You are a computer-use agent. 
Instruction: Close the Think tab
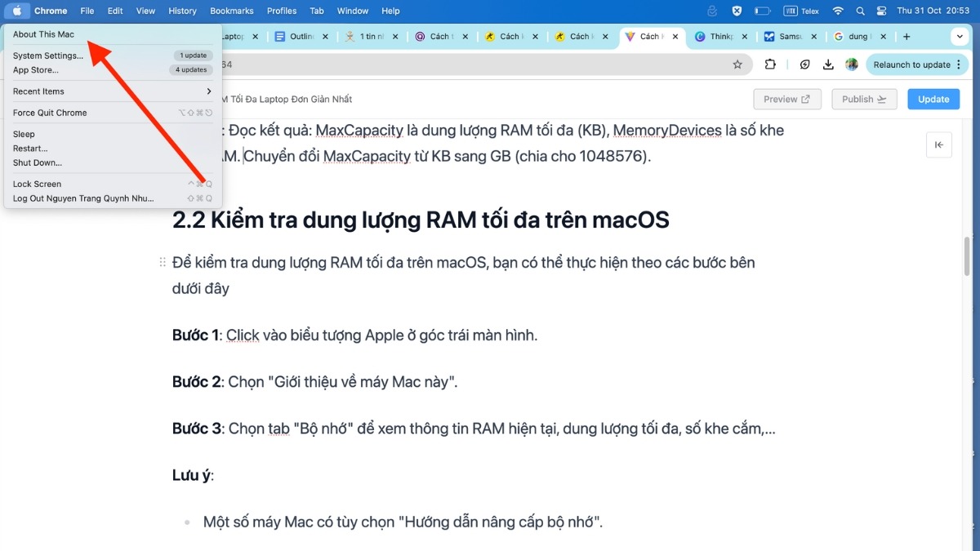[745, 37]
